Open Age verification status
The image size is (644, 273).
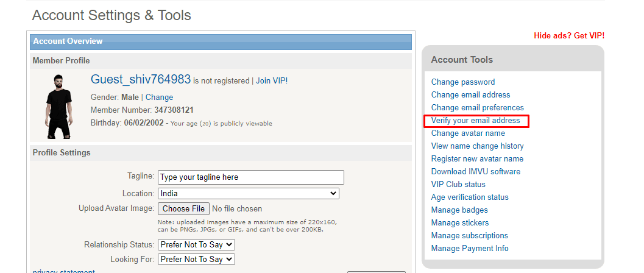pos(470,197)
